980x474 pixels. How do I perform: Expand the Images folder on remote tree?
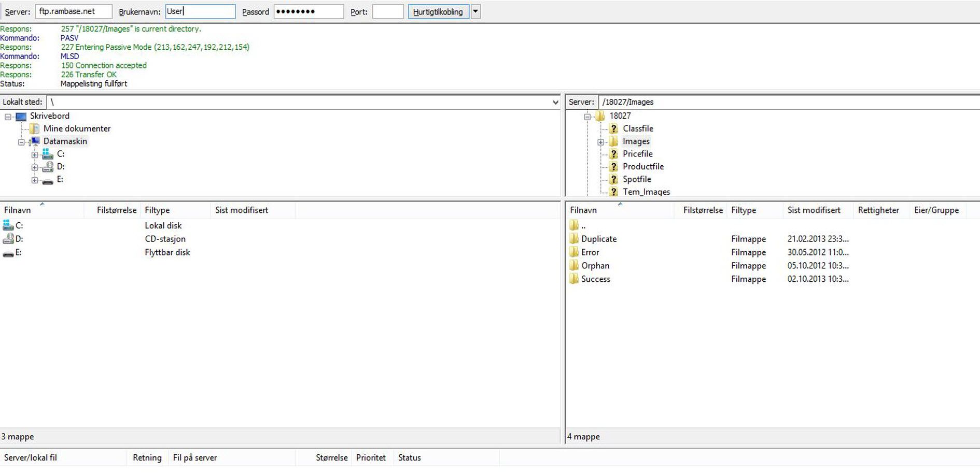click(600, 142)
